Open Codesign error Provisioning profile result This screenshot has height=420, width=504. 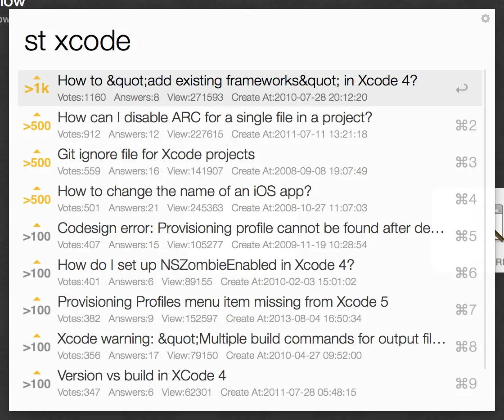[250, 236]
